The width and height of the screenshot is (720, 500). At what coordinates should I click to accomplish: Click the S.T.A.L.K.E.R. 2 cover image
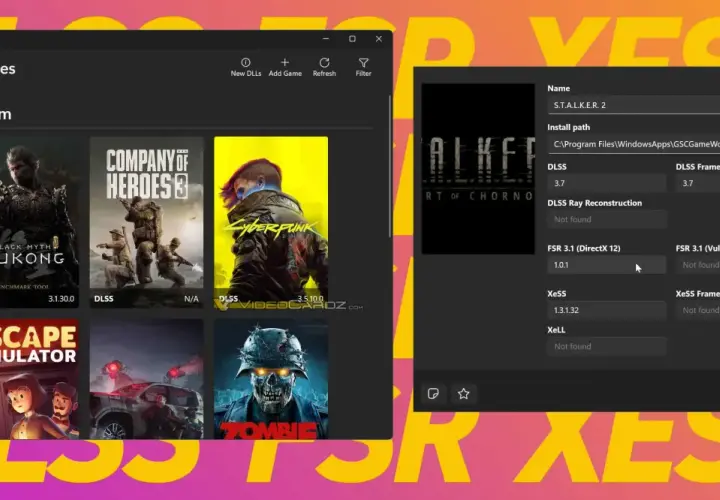pos(478,169)
